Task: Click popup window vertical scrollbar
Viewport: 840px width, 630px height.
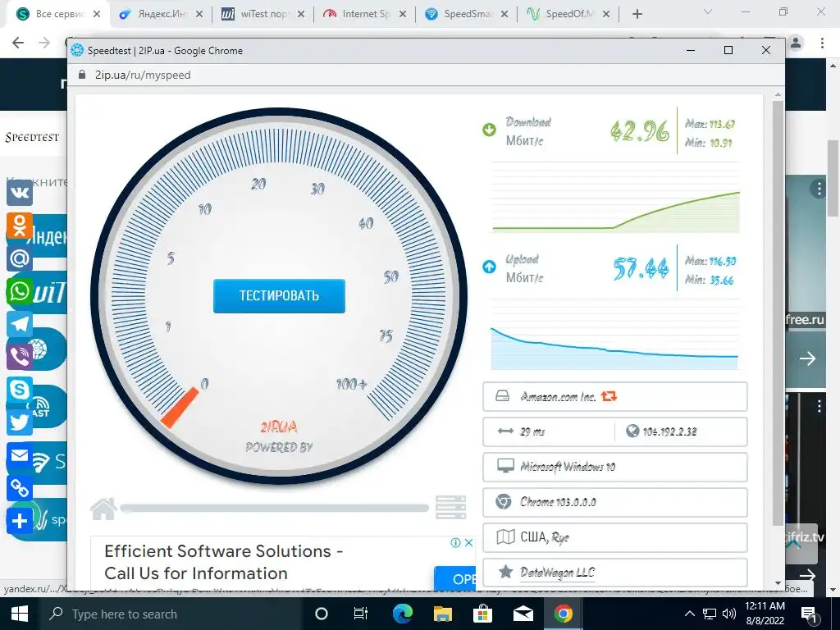Action: click(778, 313)
